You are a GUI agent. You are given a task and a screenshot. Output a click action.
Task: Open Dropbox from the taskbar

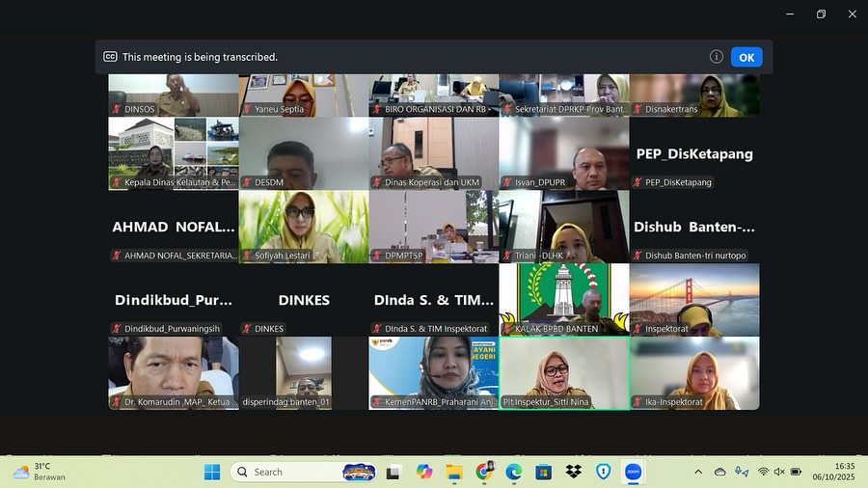click(573, 472)
